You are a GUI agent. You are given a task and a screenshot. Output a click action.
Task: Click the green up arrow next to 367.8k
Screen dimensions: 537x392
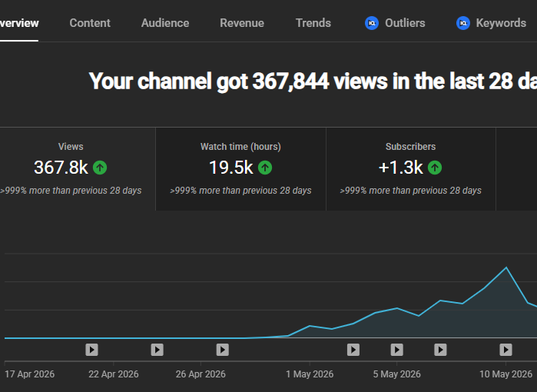pos(100,168)
